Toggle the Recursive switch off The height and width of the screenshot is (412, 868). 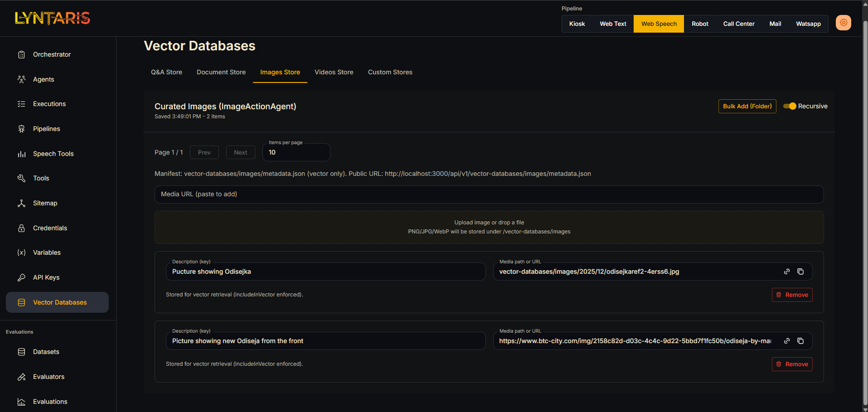point(790,106)
